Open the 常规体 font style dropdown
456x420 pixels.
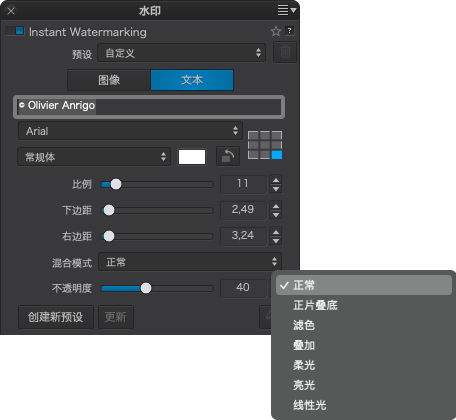click(94, 157)
